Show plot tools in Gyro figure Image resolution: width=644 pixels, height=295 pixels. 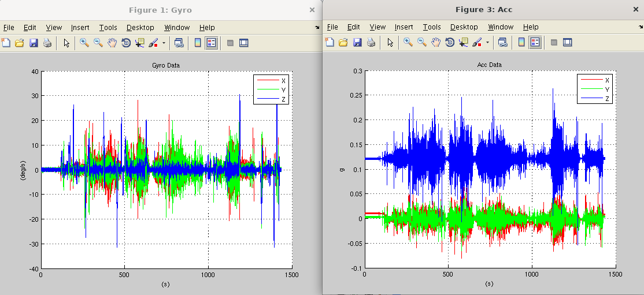[x=244, y=43]
